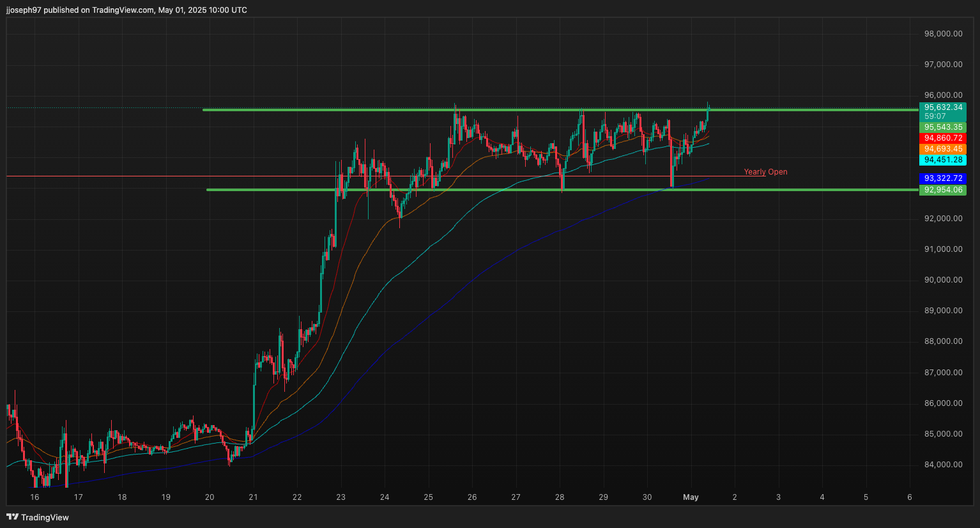The image size is (980, 528).
Task: Select the orange moving average label 94,693.45
Action: pyautogui.click(x=943, y=149)
